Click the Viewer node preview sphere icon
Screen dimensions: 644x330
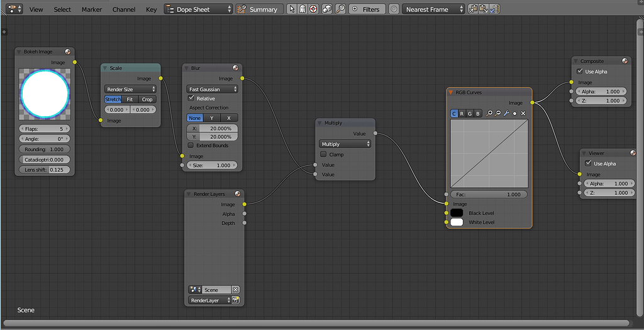click(x=633, y=153)
